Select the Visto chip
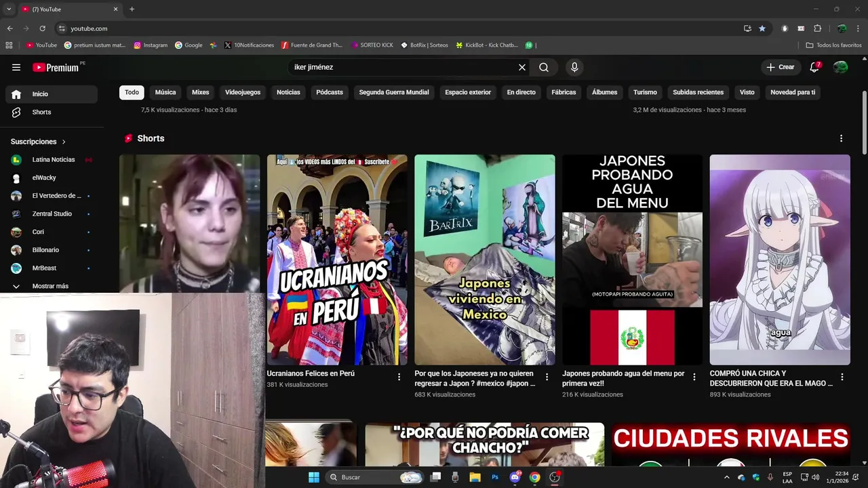 (747, 92)
